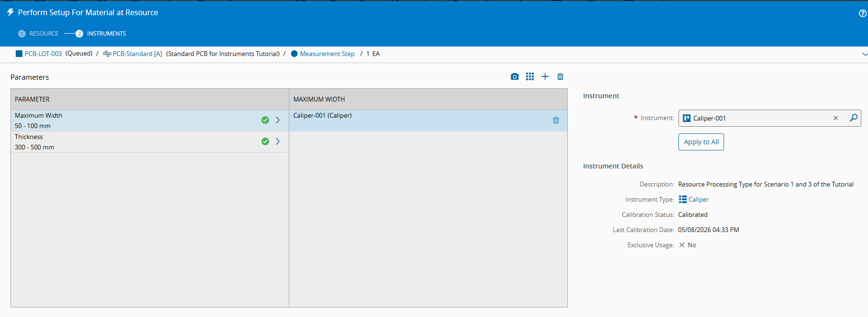Expand the Thickness parameter chevron

point(278,141)
